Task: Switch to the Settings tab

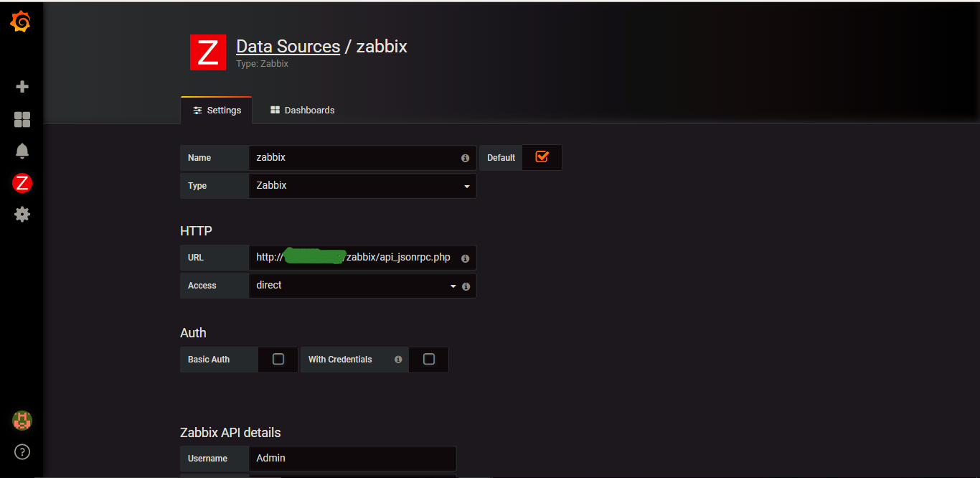Action: click(x=217, y=111)
